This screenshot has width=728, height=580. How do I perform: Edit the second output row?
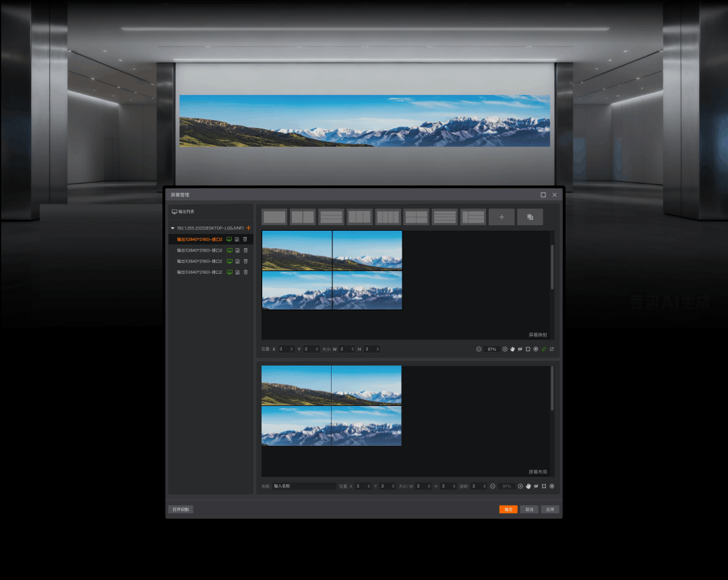pyautogui.click(x=237, y=250)
